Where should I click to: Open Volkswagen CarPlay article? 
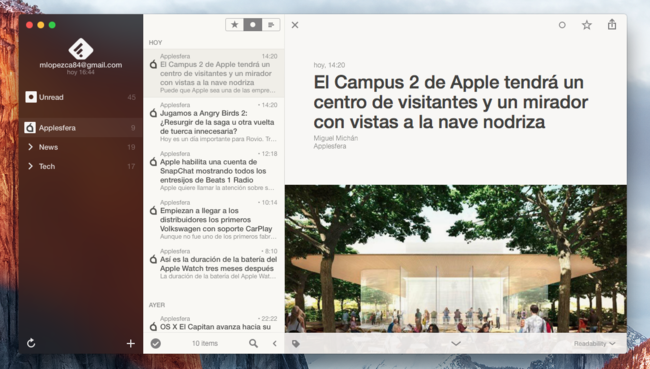(214, 220)
